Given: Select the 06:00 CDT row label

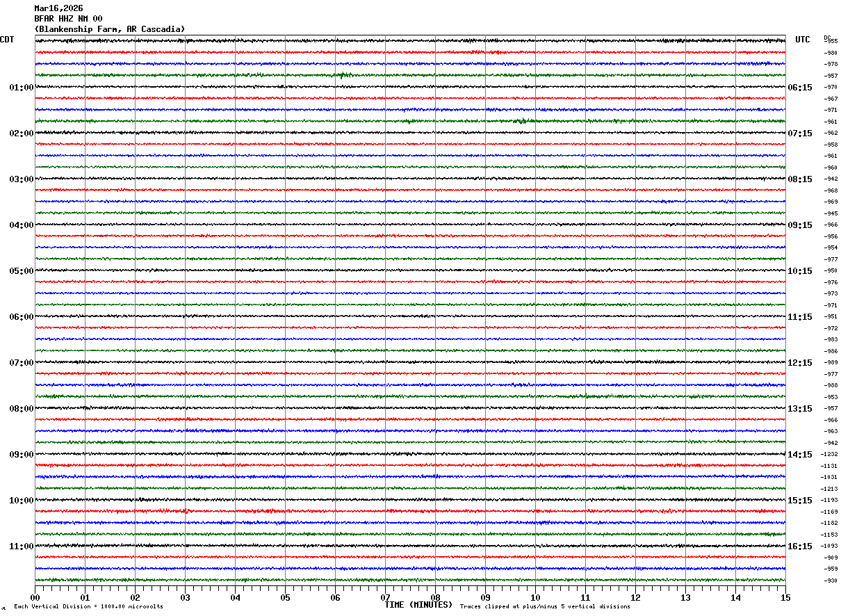Looking at the screenshot, I should pos(22,317).
